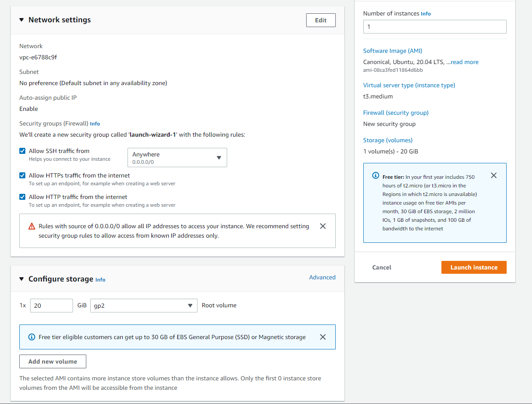Dismiss the 0.0.0.0/0 security warning

pyautogui.click(x=323, y=226)
